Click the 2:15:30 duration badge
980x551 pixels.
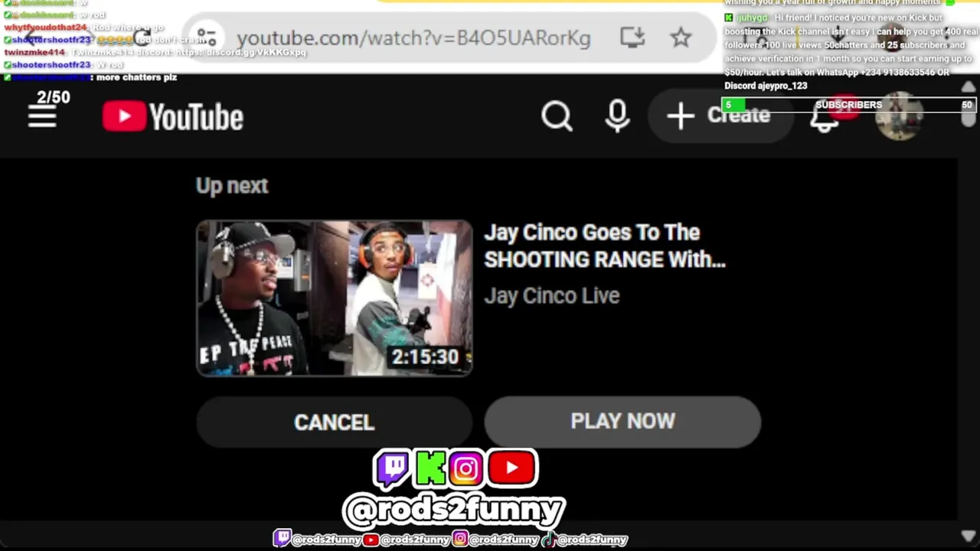pos(426,357)
